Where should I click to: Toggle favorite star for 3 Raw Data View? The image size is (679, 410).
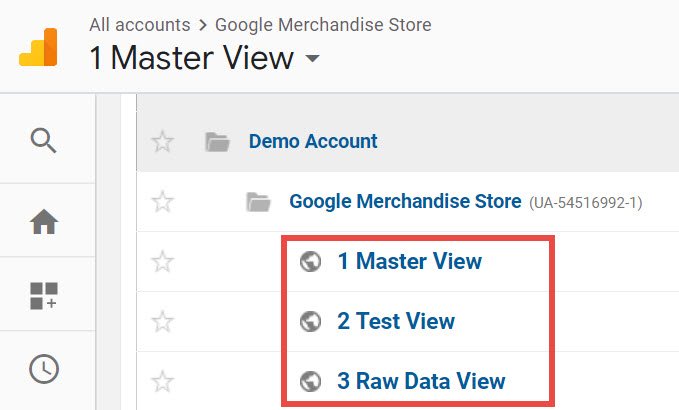point(162,381)
